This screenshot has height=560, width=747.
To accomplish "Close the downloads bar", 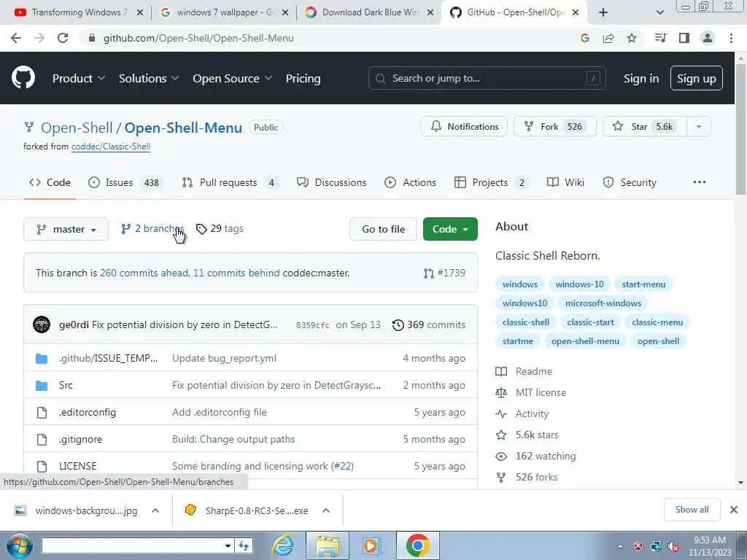I will click(734, 510).
